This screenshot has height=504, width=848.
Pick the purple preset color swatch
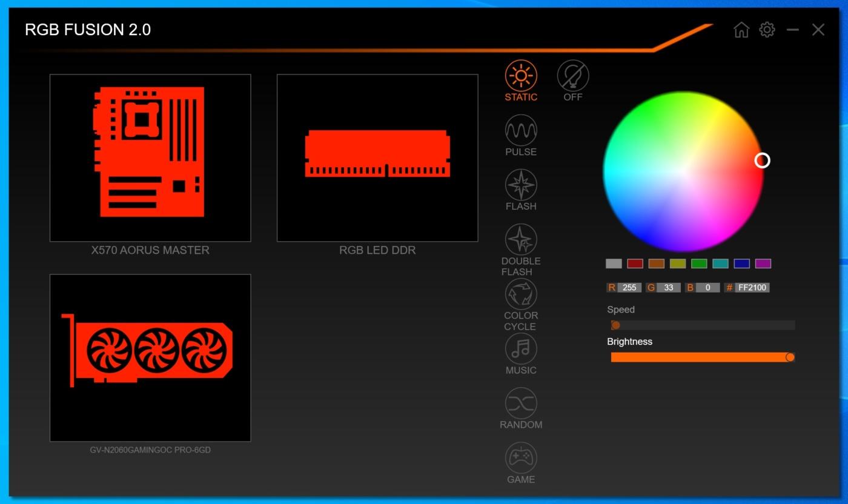[x=763, y=264]
